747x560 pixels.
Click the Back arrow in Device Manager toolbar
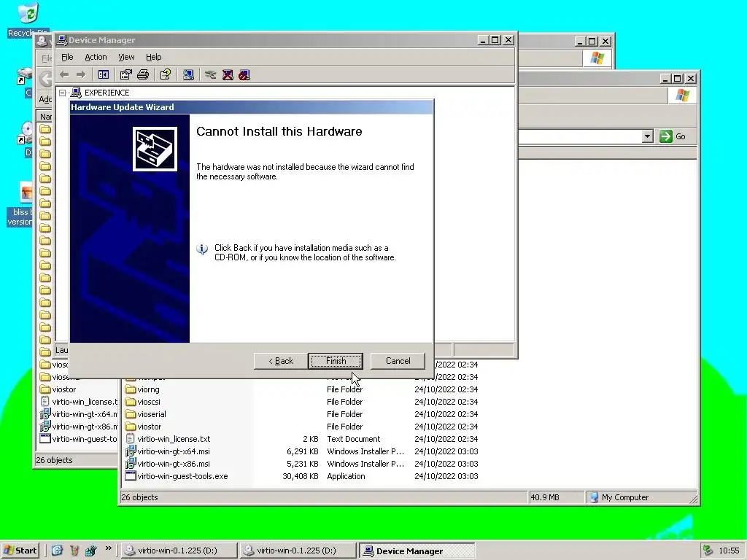(x=65, y=75)
